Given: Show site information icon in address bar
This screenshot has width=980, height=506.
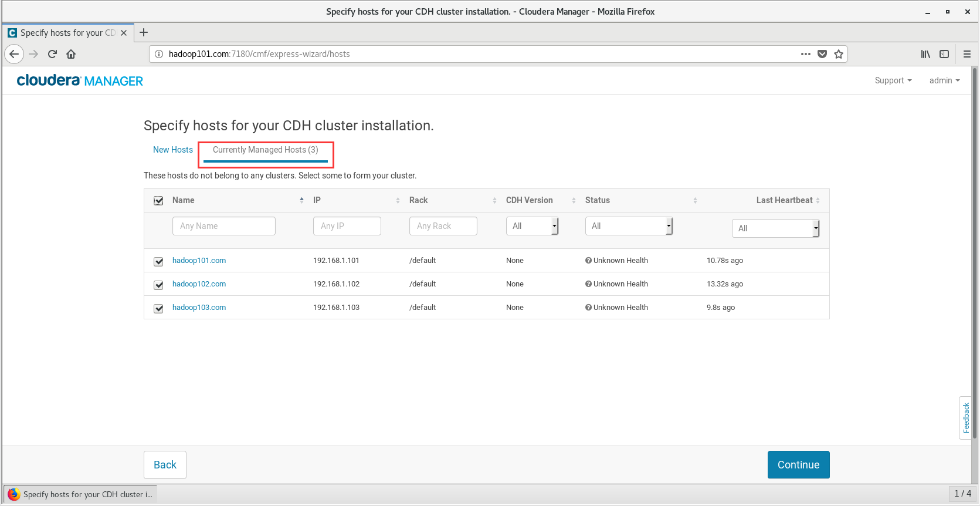Looking at the screenshot, I should point(158,54).
